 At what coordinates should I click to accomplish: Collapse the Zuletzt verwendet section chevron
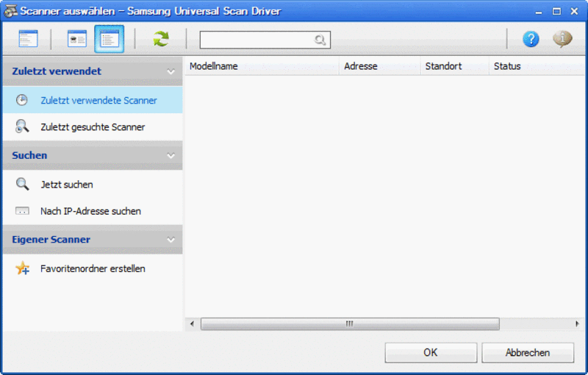click(171, 71)
